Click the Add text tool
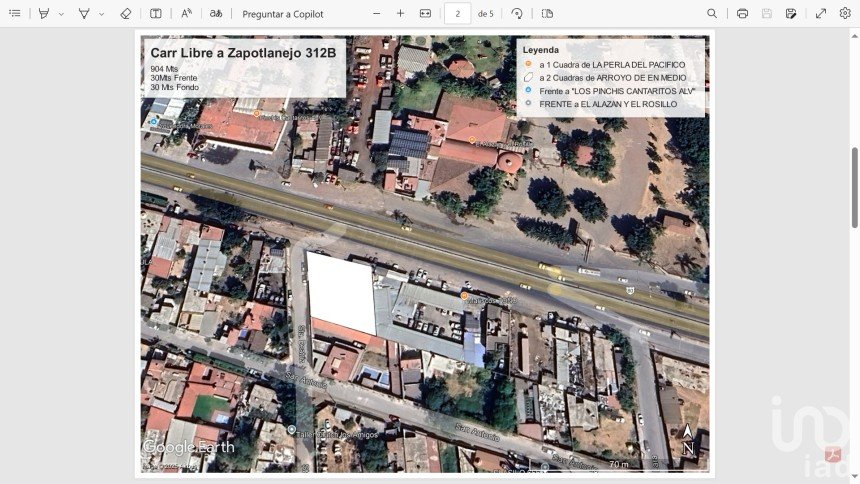This screenshot has height=484, width=860. [x=156, y=14]
